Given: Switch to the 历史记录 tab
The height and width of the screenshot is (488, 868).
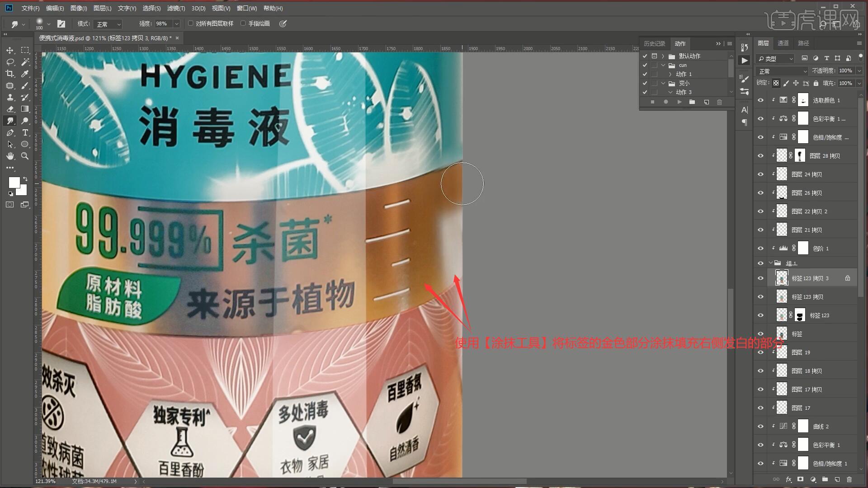Looking at the screenshot, I should click(654, 43).
